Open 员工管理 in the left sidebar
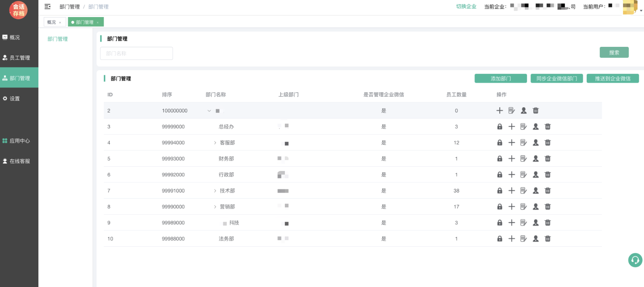The height and width of the screenshot is (287, 644). pos(19,58)
